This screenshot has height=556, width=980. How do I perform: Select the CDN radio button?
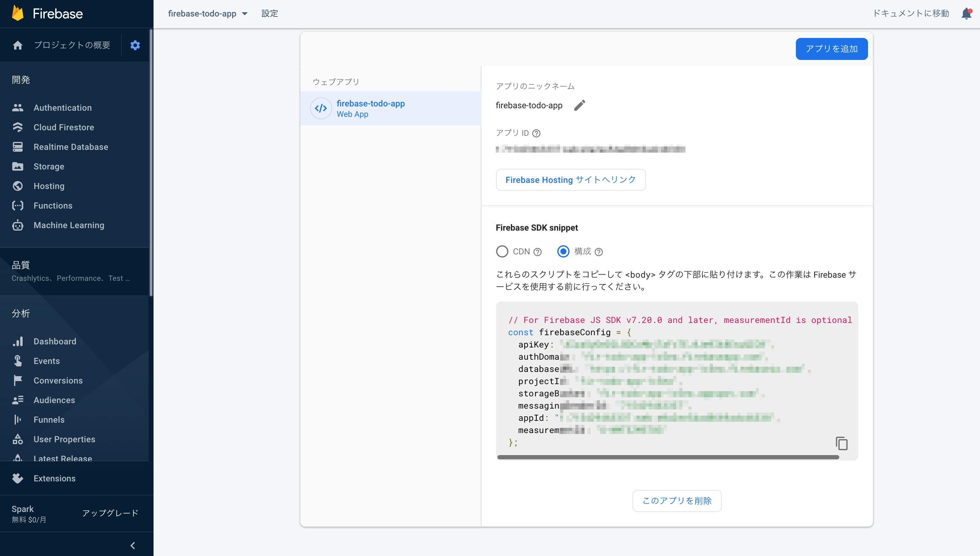click(x=502, y=251)
